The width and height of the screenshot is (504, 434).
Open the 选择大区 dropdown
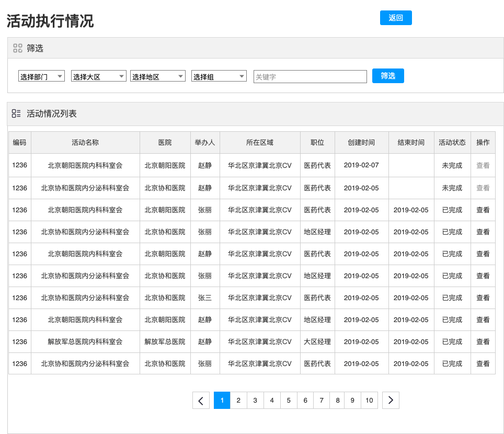coord(99,76)
